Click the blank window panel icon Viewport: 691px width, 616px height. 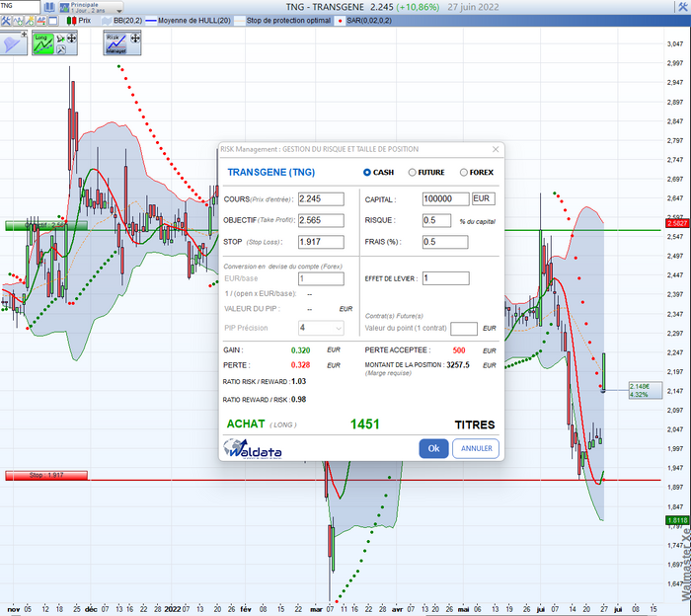tap(53, 21)
